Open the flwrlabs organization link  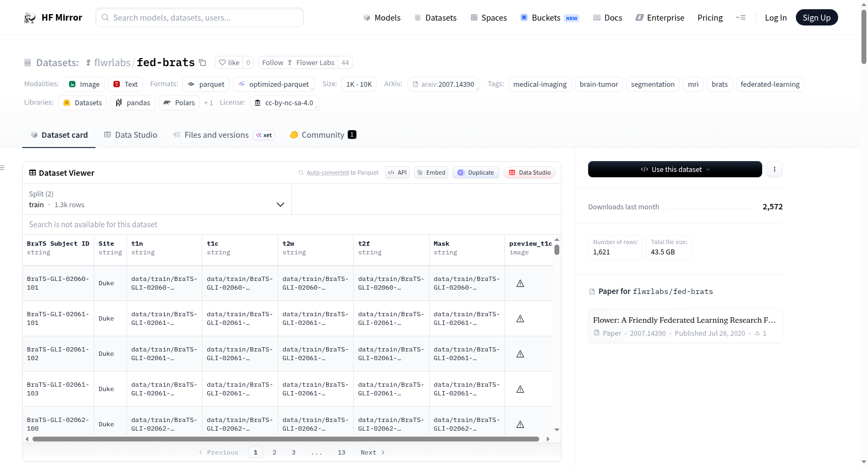point(112,62)
